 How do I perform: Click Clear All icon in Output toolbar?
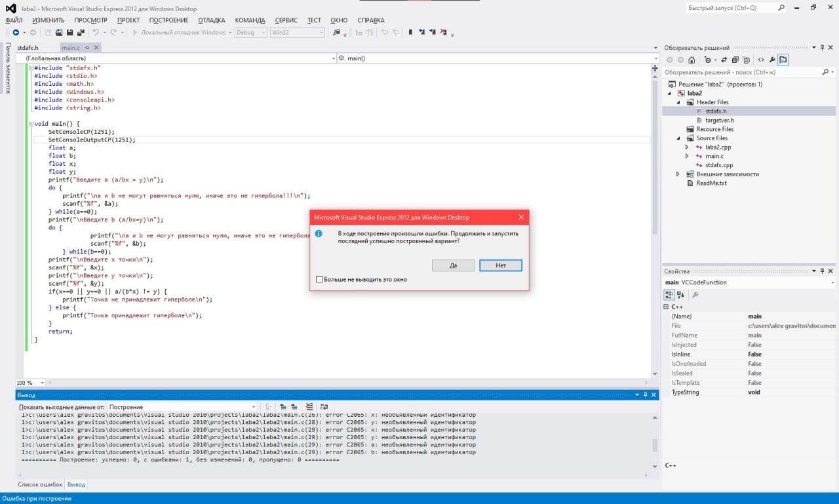[309, 407]
